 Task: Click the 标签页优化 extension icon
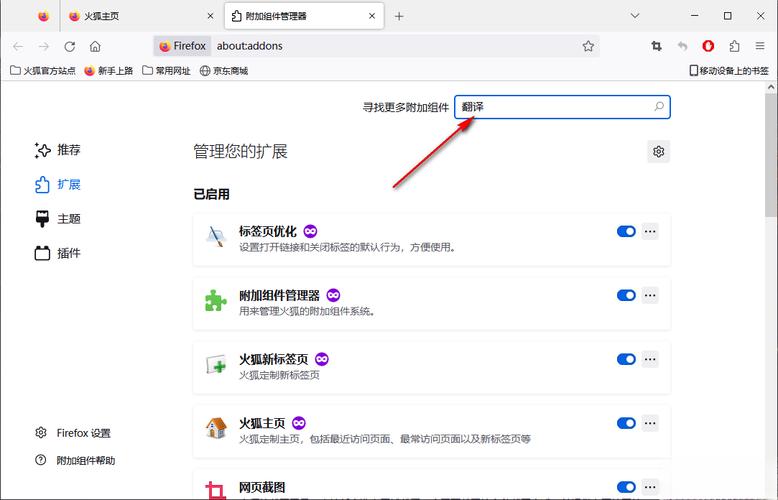[216, 237]
